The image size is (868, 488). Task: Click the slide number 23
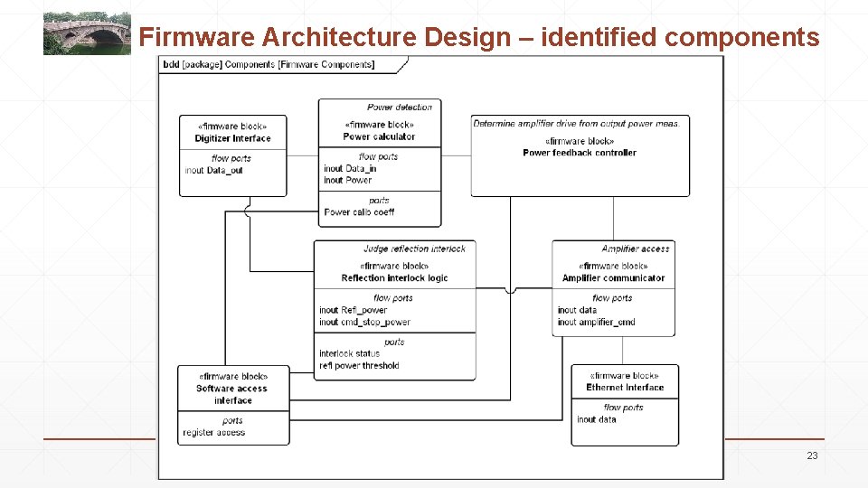[812, 455]
